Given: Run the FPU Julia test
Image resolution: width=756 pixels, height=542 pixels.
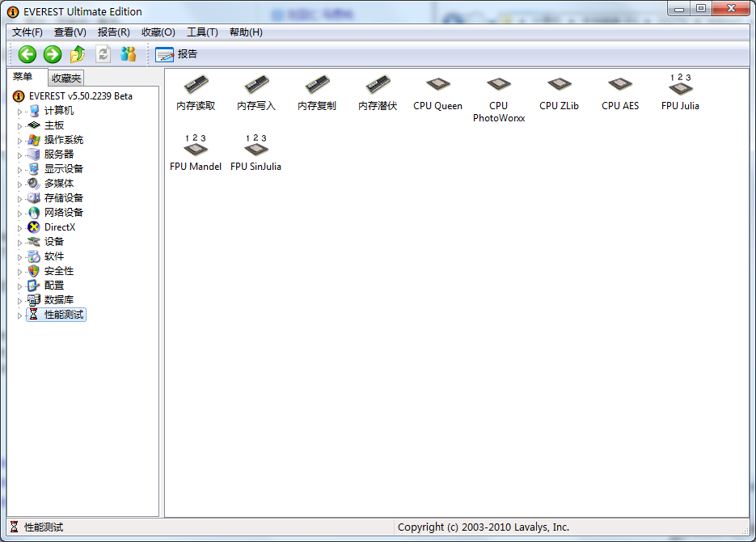Looking at the screenshot, I should coord(679,87).
